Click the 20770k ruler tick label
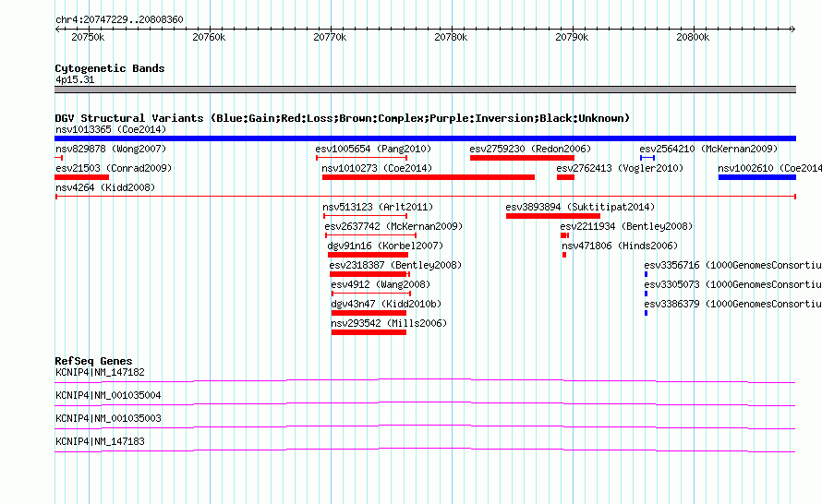The width and height of the screenshot is (822, 504). tap(330, 37)
